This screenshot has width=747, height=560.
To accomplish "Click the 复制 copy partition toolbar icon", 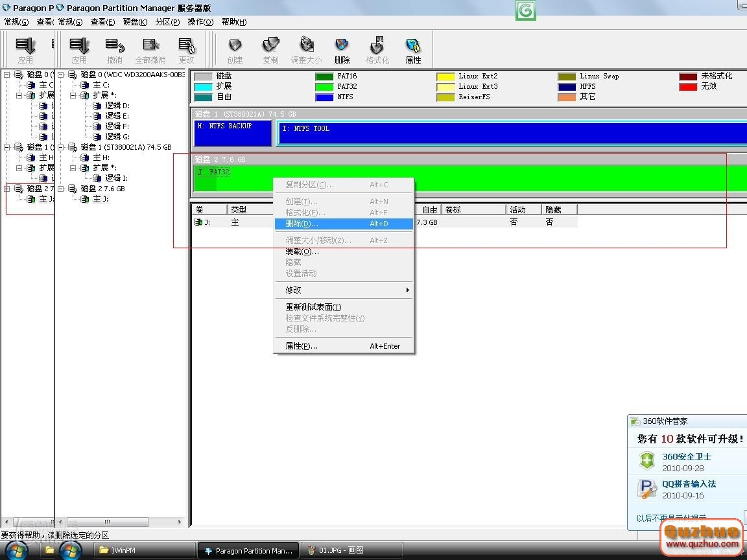I will coord(270,50).
